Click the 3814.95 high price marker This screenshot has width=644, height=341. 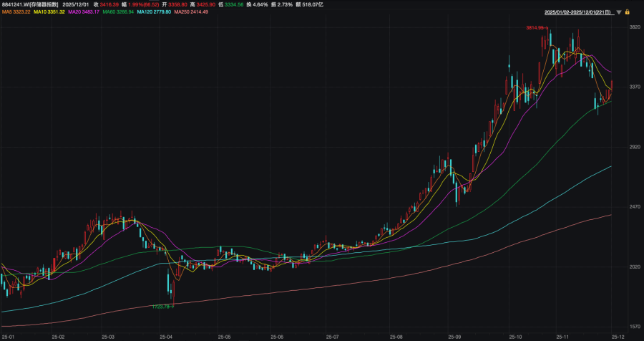click(535, 27)
